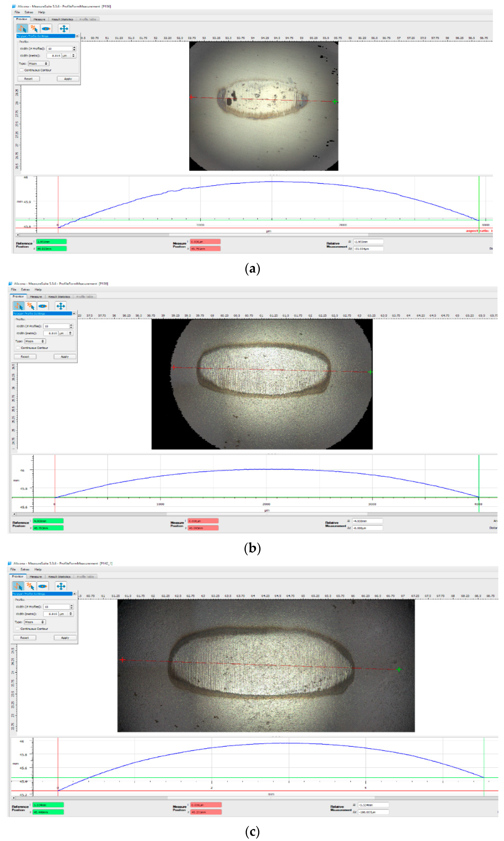Open the Type Mean dropdown in P136 window
The width and height of the screenshot is (504, 841).
tap(38, 64)
